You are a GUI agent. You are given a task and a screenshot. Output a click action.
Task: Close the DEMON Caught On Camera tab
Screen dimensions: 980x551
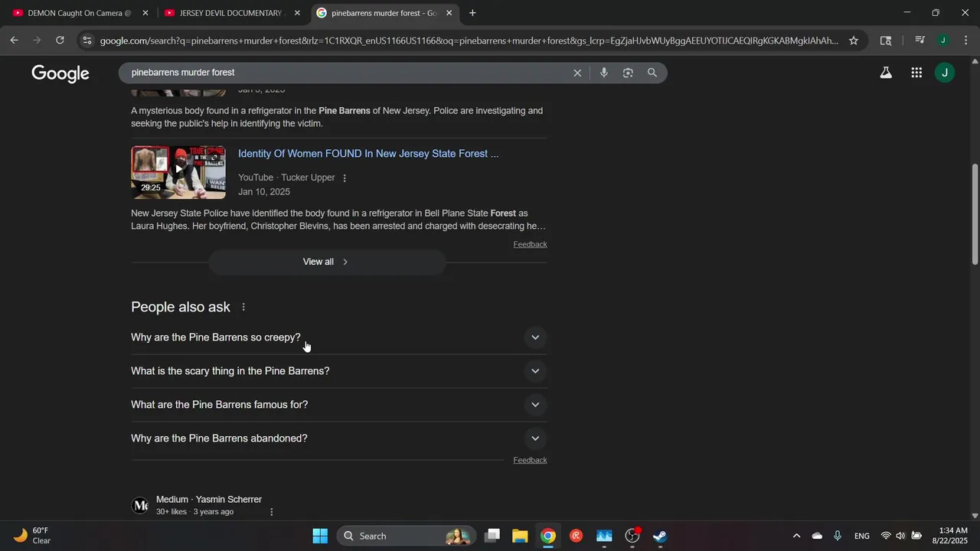tap(145, 13)
